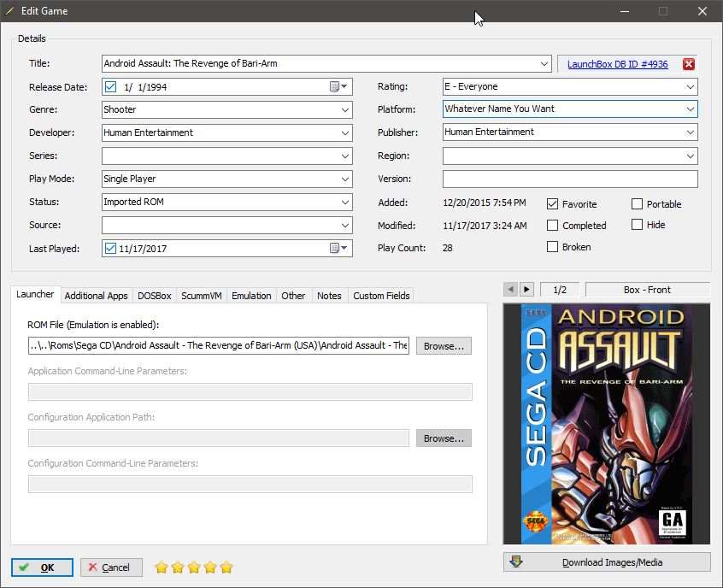Open the Release Date calendar picker icon
723x588 pixels.
pyautogui.click(x=338, y=86)
